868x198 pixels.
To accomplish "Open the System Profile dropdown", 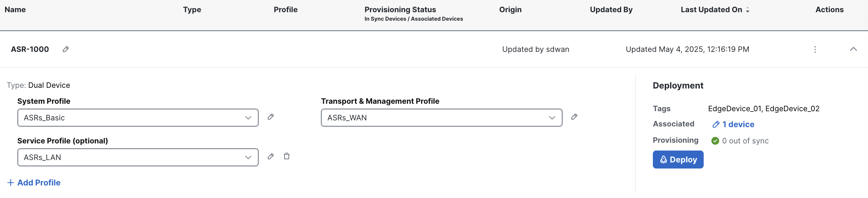I will click(138, 118).
